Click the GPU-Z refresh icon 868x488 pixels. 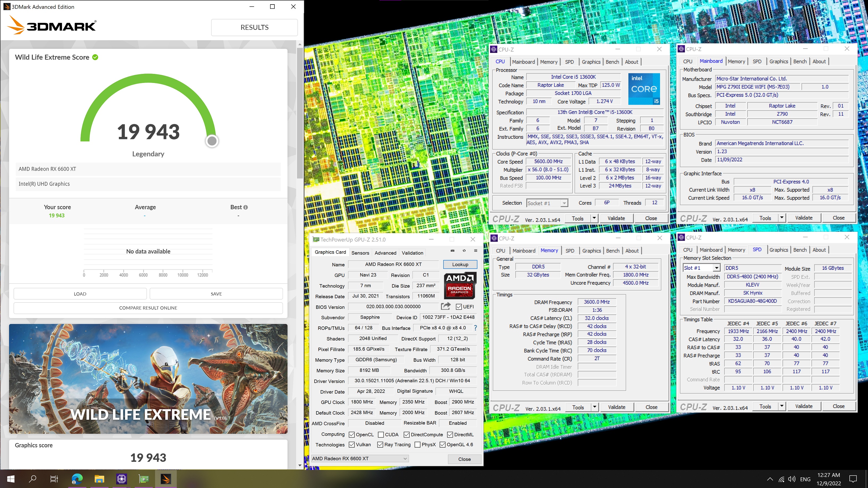[x=464, y=251]
